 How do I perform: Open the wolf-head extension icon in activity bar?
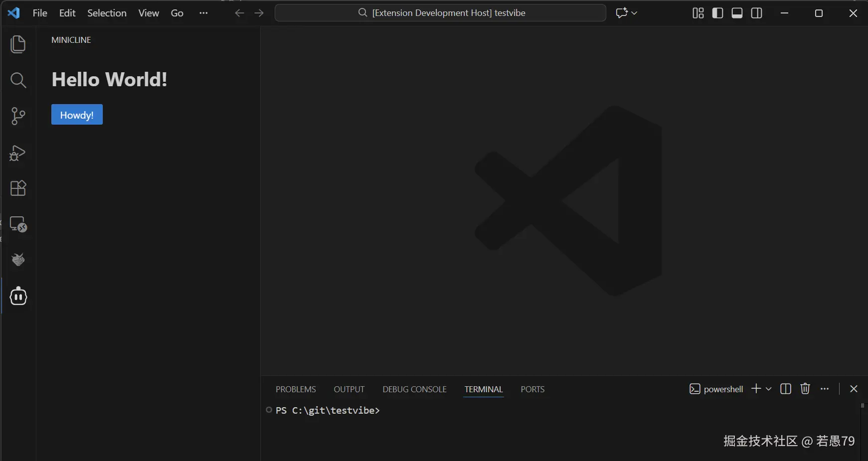(18, 260)
